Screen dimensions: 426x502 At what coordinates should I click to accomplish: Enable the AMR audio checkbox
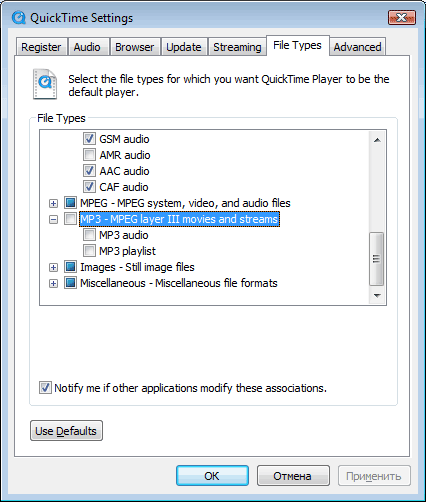coord(89,155)
